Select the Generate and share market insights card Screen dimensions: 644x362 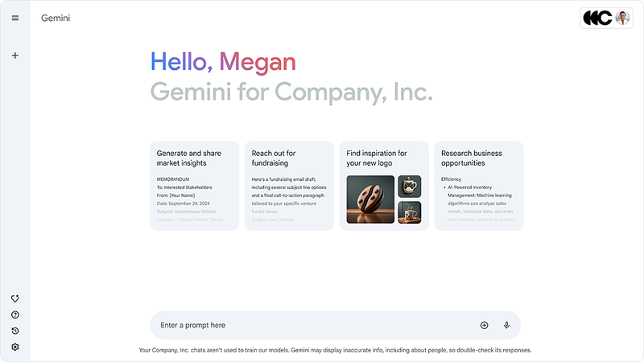pyautogui.click(x=194, y=186)
